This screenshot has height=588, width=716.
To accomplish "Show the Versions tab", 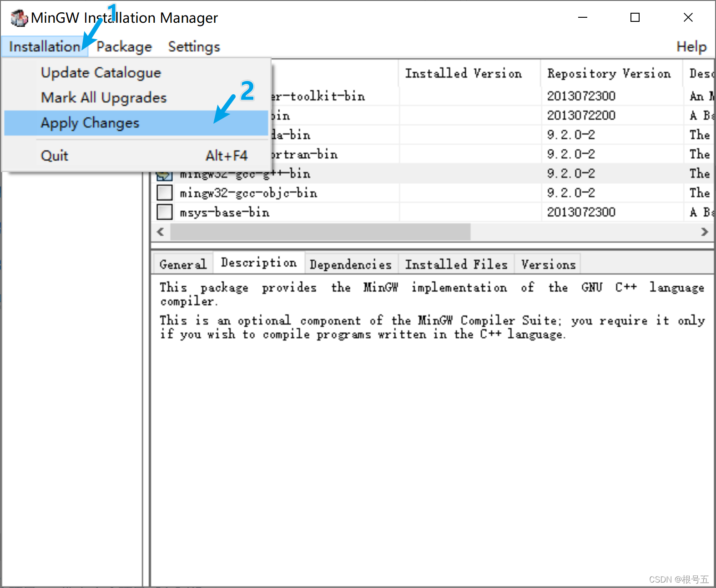I will [x=548, y=264].
